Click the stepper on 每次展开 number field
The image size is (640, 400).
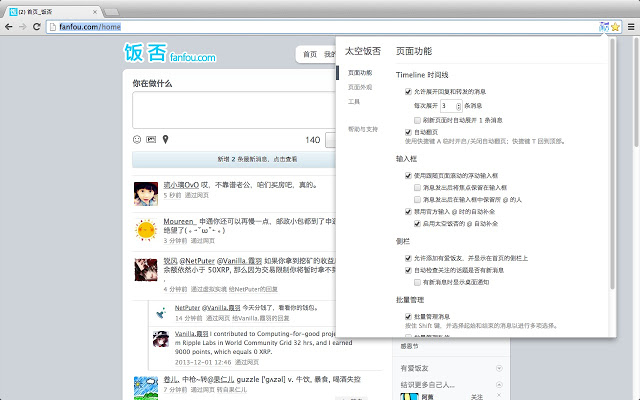pyautogui.click(x=458, y=106)
